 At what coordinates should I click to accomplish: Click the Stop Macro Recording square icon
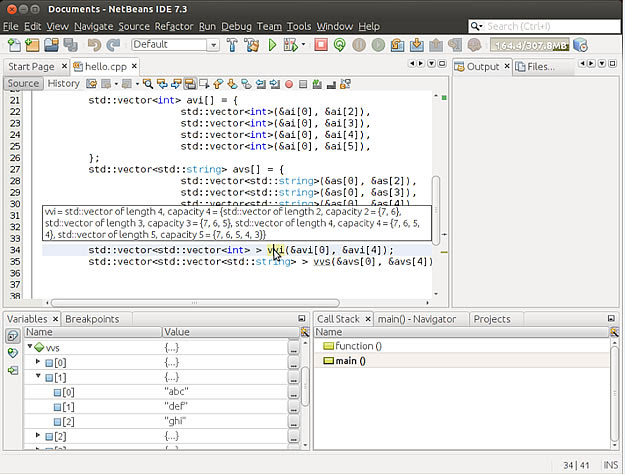coord(303,84)
